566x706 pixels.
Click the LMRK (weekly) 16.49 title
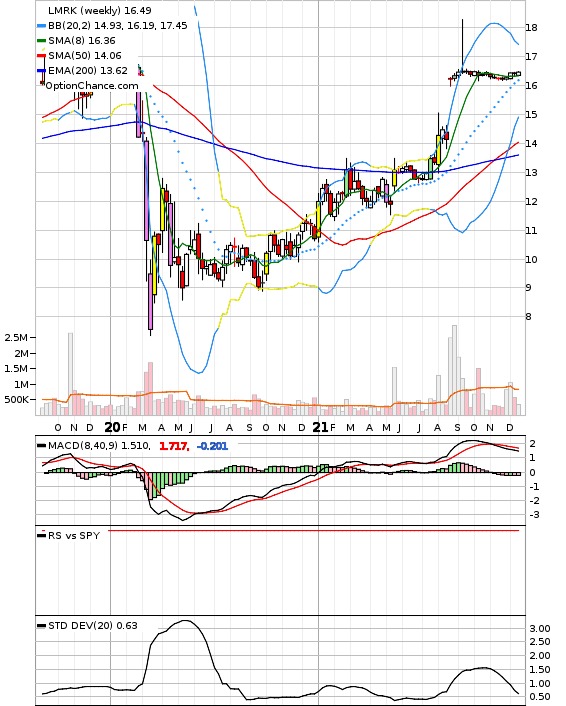click(100, 10)
